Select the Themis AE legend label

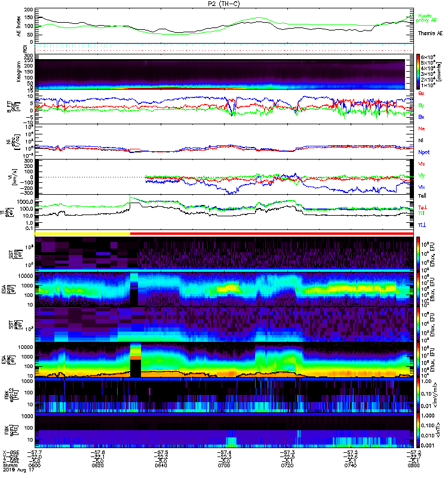(x=430, y=33)
